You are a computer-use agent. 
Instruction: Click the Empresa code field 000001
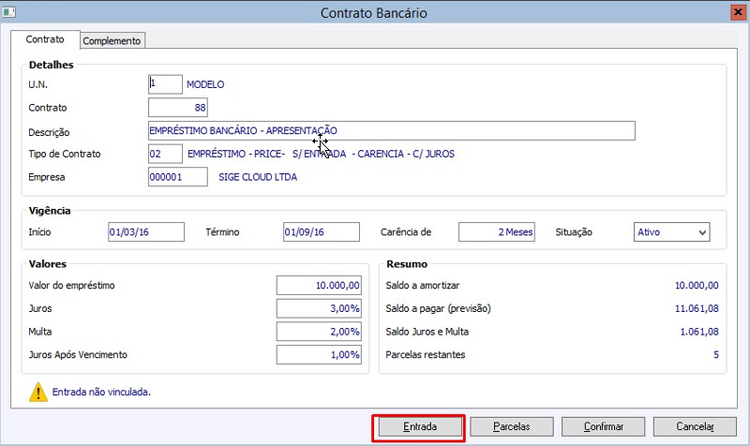[x=178, y=177]
